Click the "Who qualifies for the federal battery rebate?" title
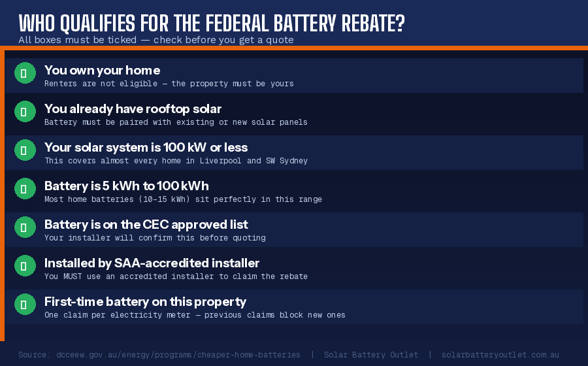This screenshot has height=366, width=588. [x=212, y=23]
